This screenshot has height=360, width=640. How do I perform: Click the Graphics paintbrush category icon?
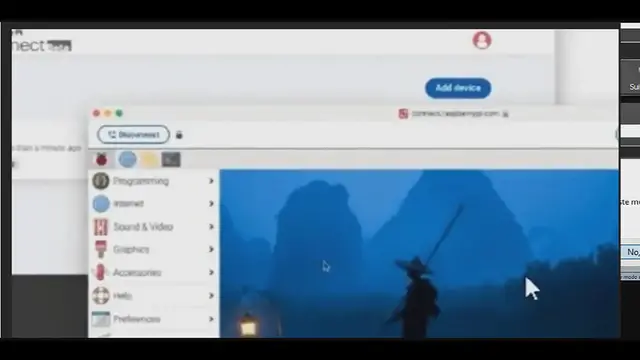(x=100, y=249)
